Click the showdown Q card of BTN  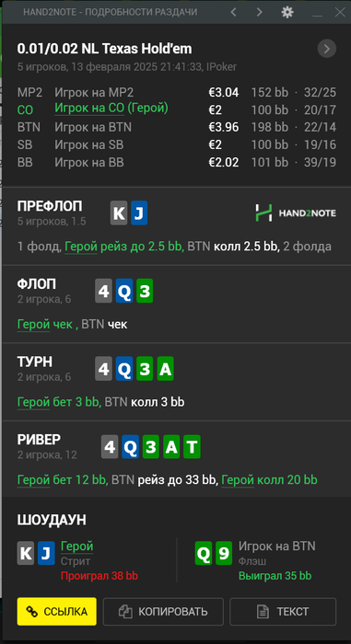[x=204, y=553]
